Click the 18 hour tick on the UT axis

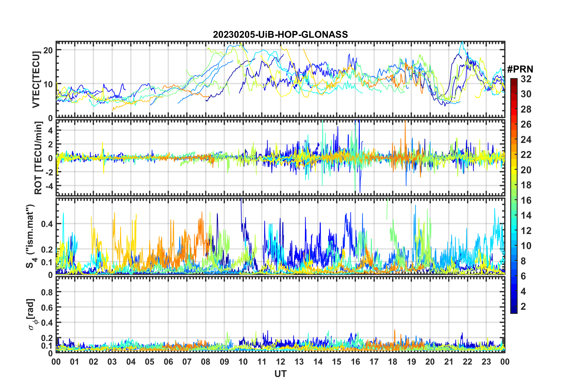click(393, 362)
